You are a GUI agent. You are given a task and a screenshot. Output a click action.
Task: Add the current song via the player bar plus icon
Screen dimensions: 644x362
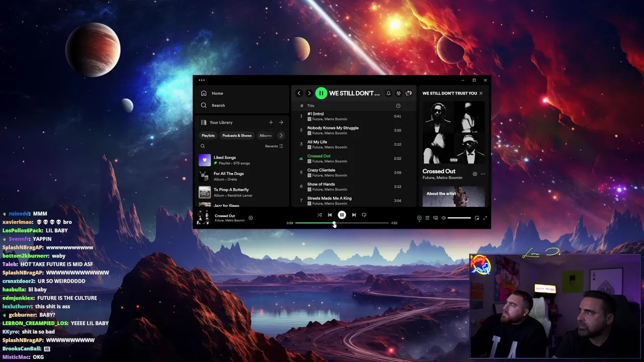tap(251, 218)
